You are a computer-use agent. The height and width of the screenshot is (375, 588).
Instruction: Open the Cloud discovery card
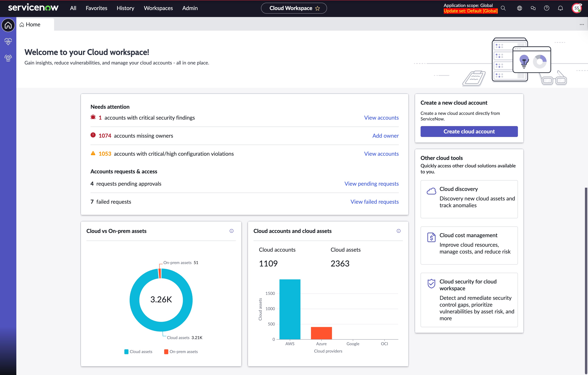click(469, 199)
